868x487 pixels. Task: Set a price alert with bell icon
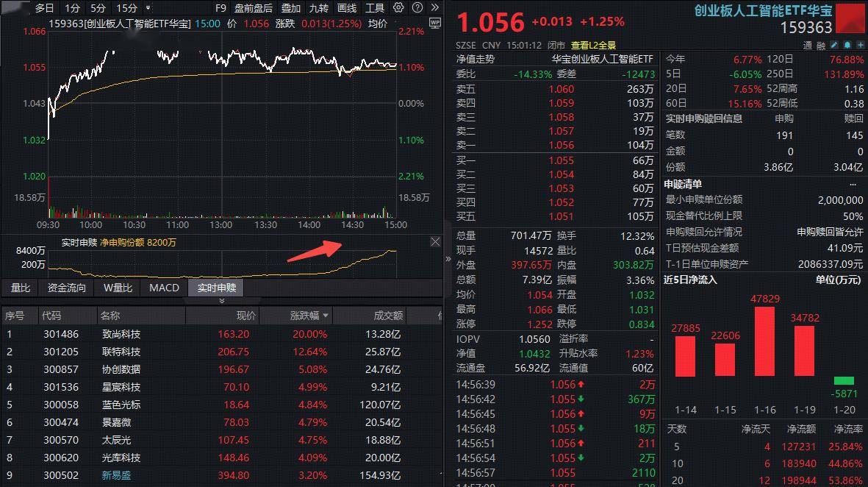(x=847, y=45)
